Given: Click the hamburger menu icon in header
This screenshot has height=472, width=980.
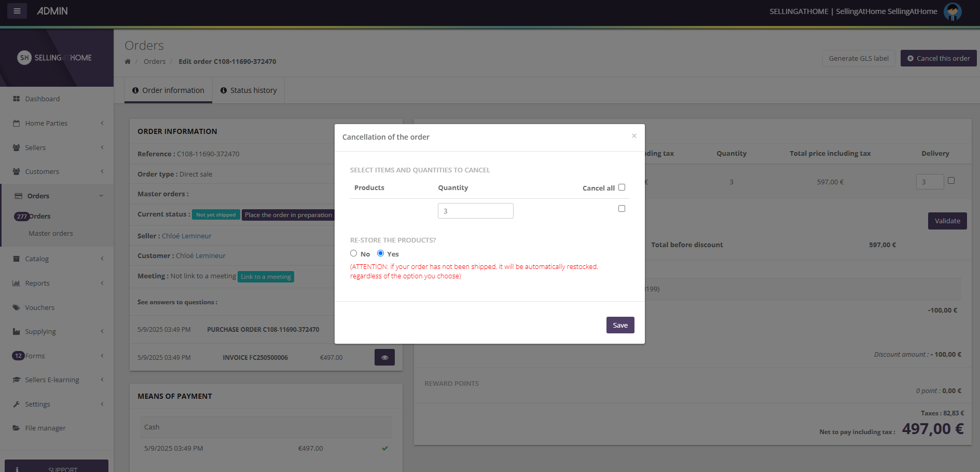Looking at the screenshot, I should point(17,11).
